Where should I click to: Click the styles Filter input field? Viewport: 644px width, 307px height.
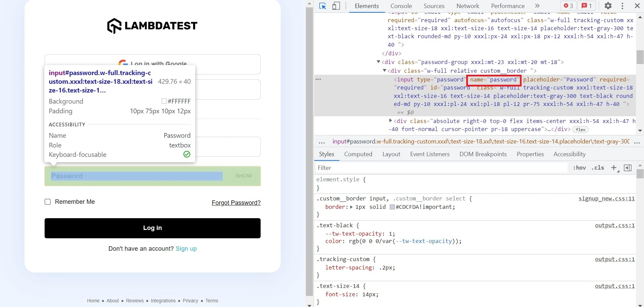[441, 168]
